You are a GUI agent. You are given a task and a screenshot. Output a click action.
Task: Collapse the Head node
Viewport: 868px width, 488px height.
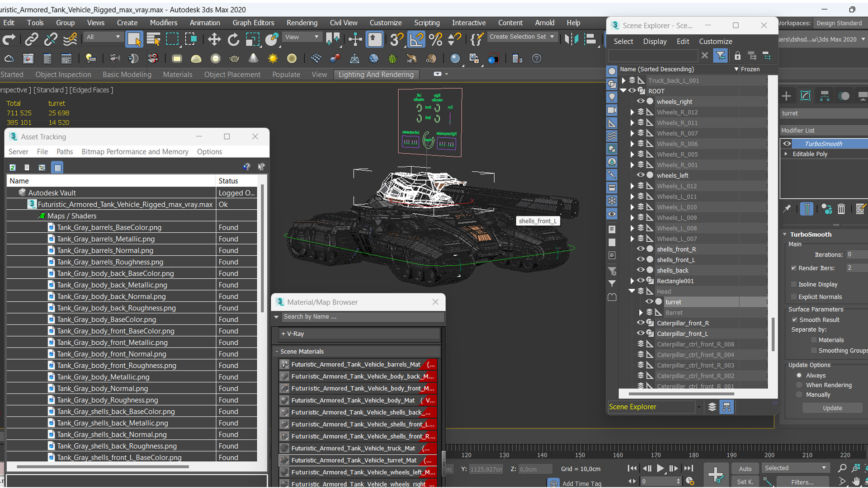tap(632, 291)
